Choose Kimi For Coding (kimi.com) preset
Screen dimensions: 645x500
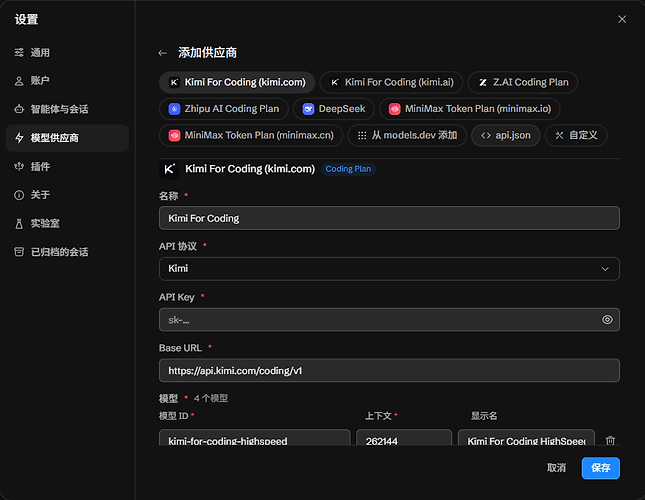[x=237, y=82]
